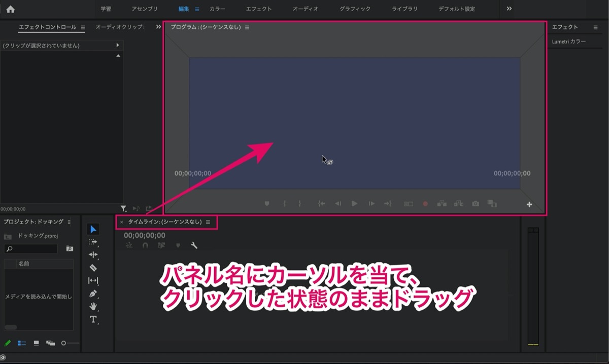This screenshot has height=364, width=609.
Task: Adjust the Project panel zoom slider
Action: click(x=70, y=343)
